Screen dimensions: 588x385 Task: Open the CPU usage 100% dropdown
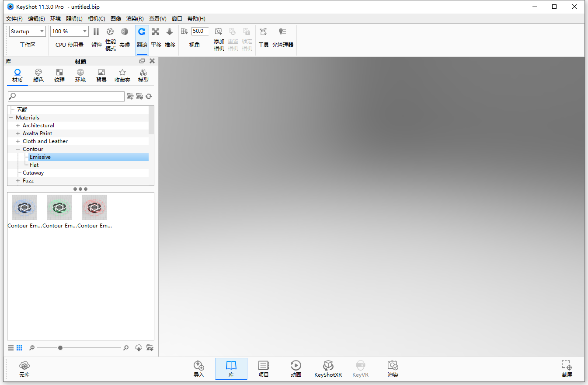pyautogui.click(x=70, y=31)
